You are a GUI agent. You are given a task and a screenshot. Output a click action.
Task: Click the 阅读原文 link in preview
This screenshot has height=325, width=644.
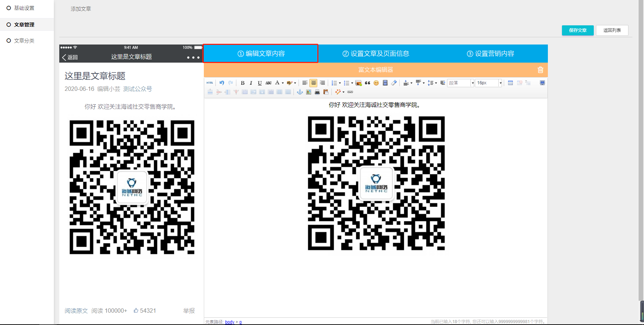click(x=76, y=311)
